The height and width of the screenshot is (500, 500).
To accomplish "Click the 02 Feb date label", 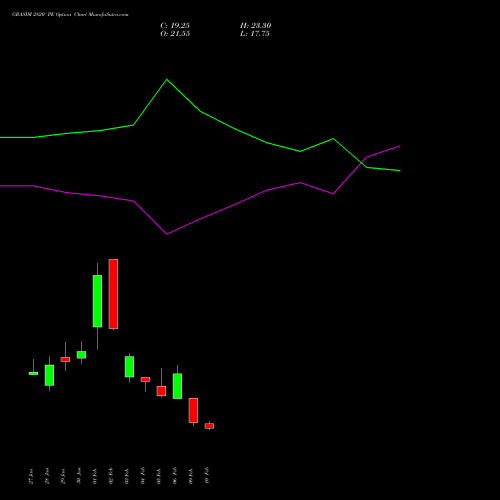I will (111, 476).
